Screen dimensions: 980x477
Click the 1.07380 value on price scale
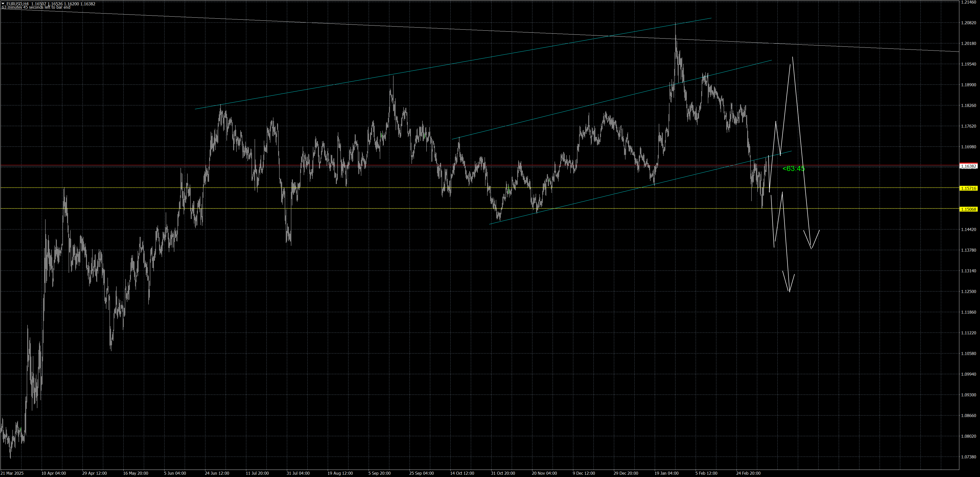pos(969,457)
